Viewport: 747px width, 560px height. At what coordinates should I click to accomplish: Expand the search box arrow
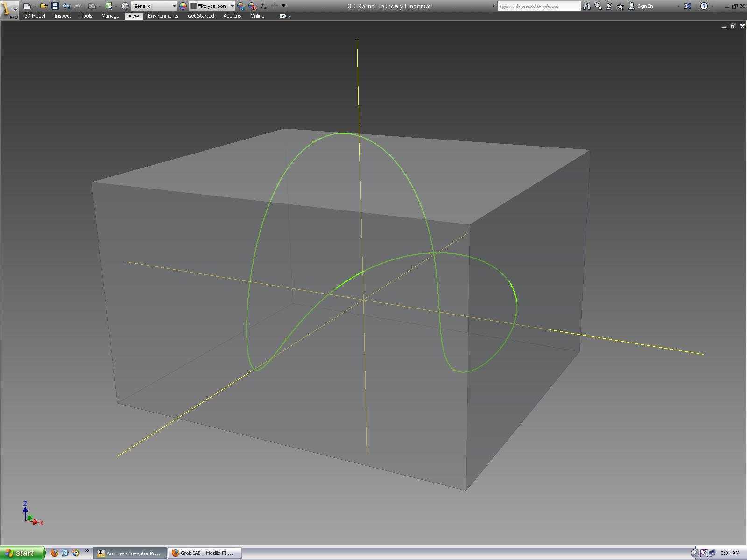click(493, 6)
